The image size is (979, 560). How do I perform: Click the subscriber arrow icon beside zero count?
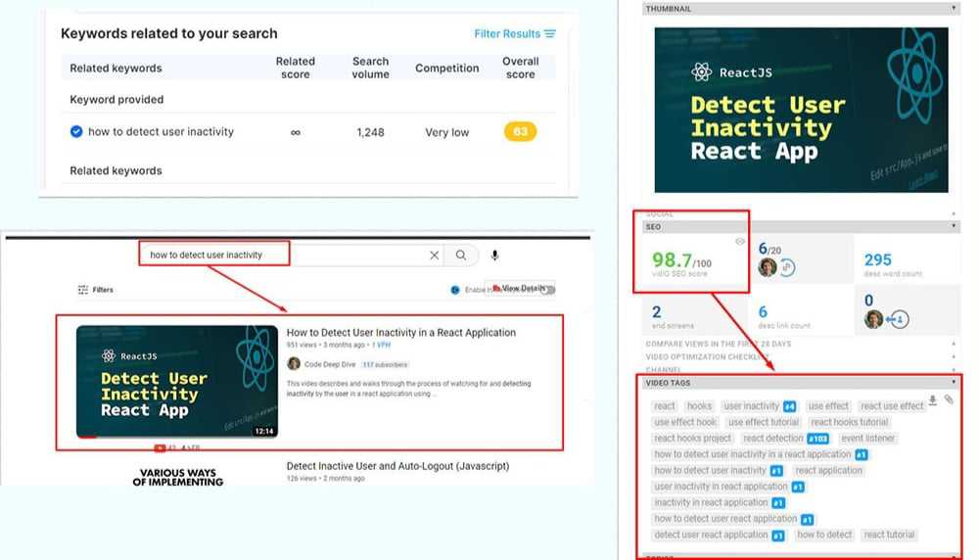coord(897,319)
